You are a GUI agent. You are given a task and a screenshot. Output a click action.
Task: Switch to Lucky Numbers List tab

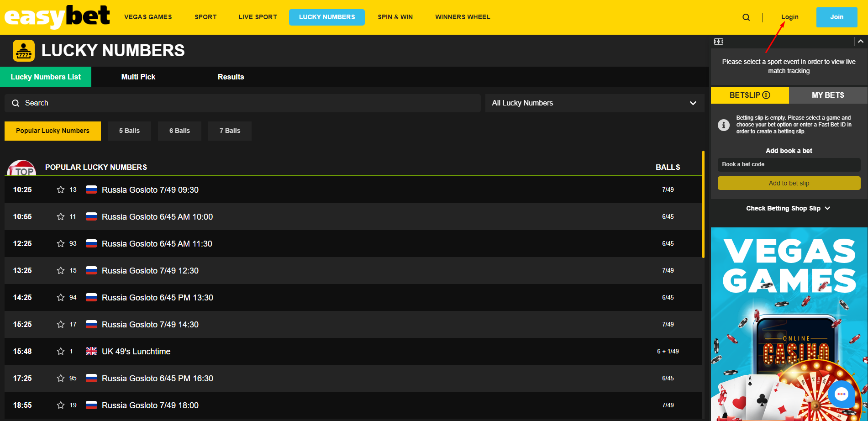pyautogui.click(x=46, y=77)
